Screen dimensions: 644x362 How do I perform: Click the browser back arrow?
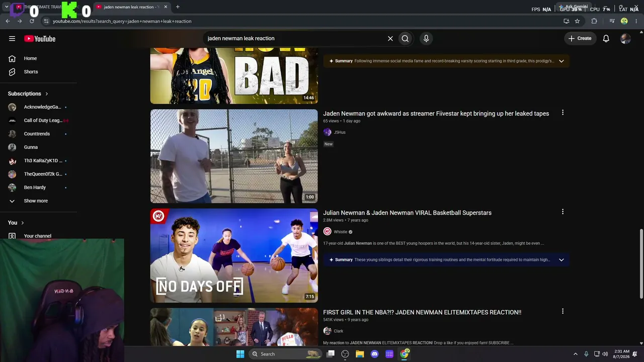coord(8,21)
